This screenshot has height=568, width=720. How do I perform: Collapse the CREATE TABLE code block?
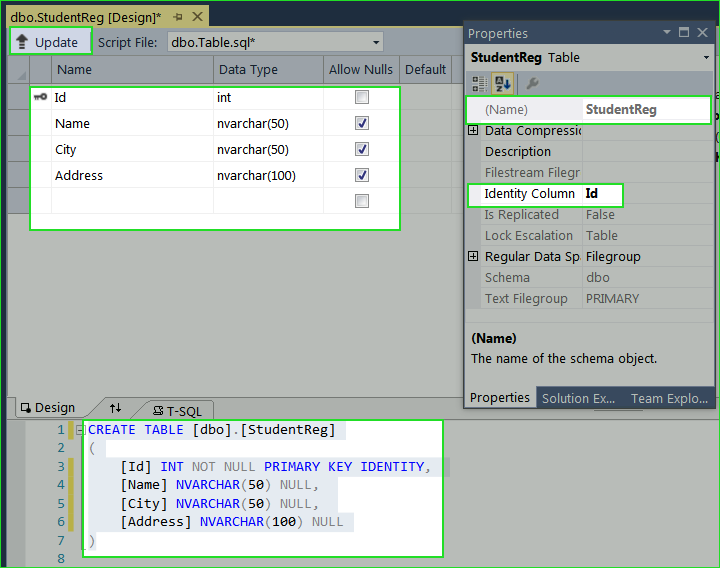coord(80,430)
